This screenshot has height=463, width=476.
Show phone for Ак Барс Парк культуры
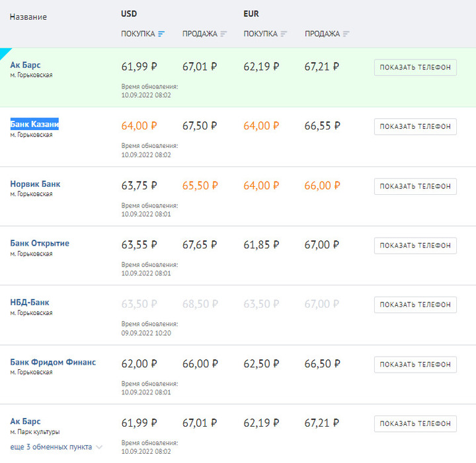tap(415, 424)
